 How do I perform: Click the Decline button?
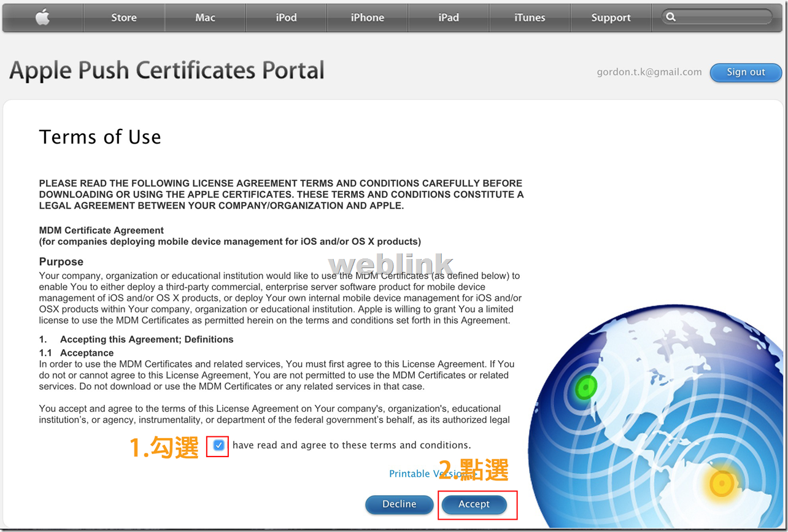400,504
